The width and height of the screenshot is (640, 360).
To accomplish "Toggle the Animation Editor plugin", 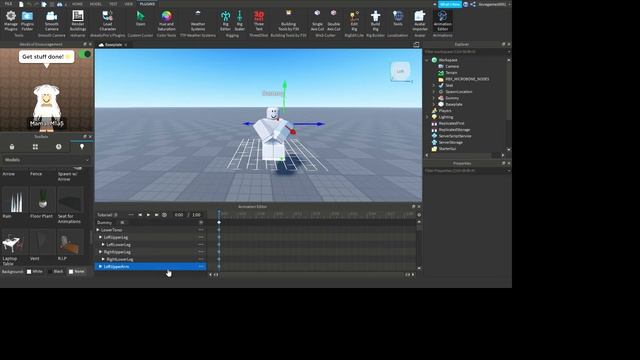I will click(x=442, y=20).
